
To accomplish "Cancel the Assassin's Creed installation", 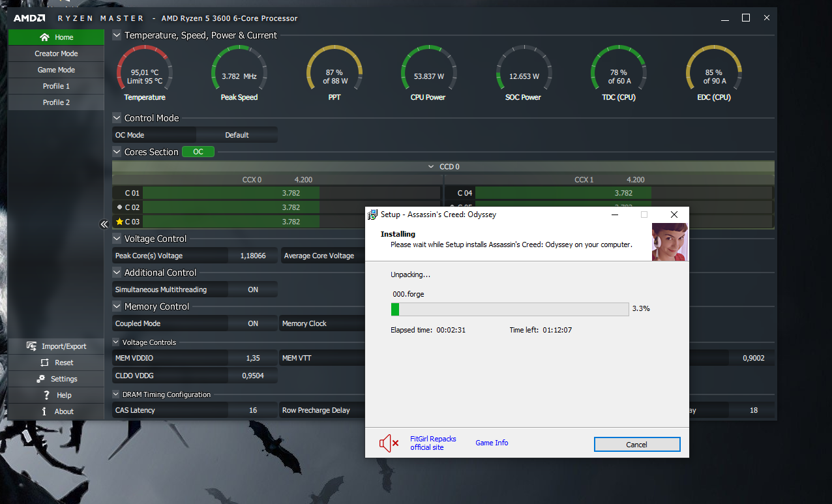I will coord(637,444).
